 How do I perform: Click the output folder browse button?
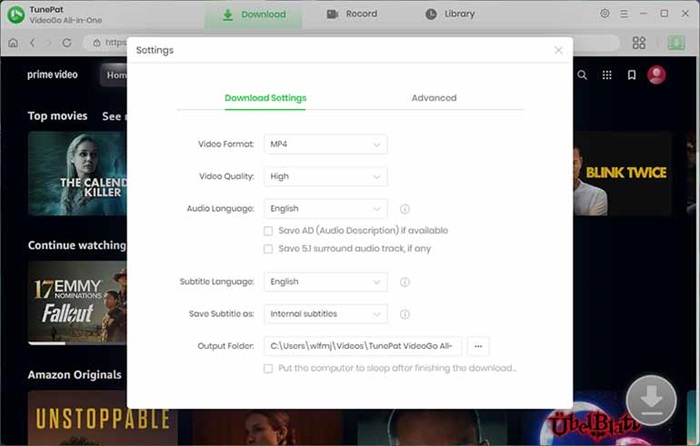[478, 346]
